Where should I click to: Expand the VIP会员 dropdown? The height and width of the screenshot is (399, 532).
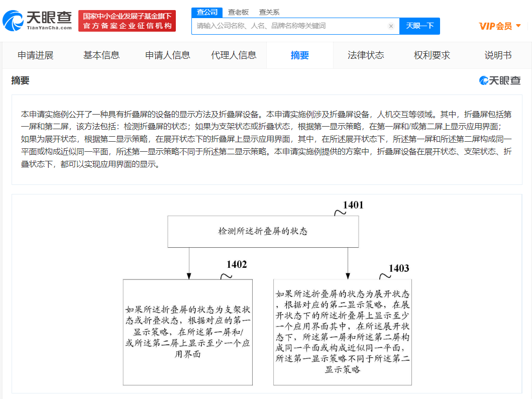tap(519, 26)
